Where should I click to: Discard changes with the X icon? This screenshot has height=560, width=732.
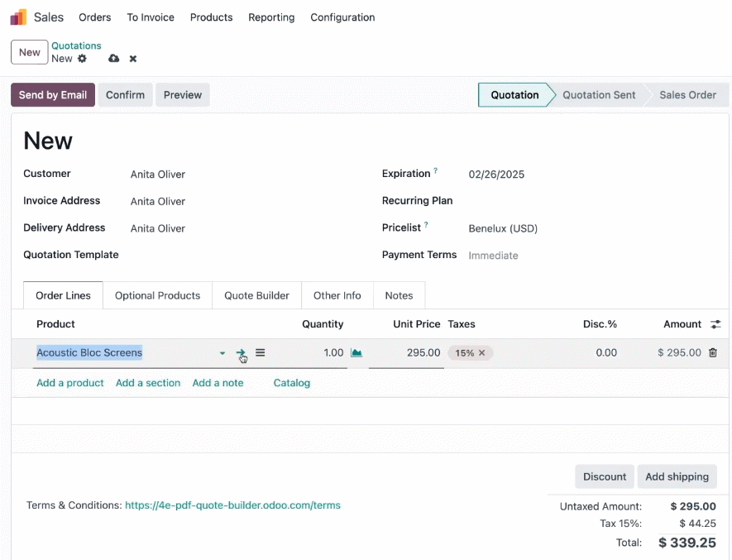[x=133, y=59]
